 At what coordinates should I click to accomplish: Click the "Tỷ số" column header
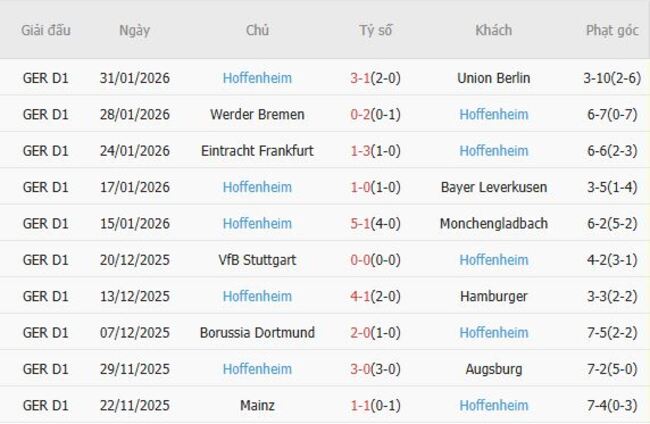pos(375,30)
